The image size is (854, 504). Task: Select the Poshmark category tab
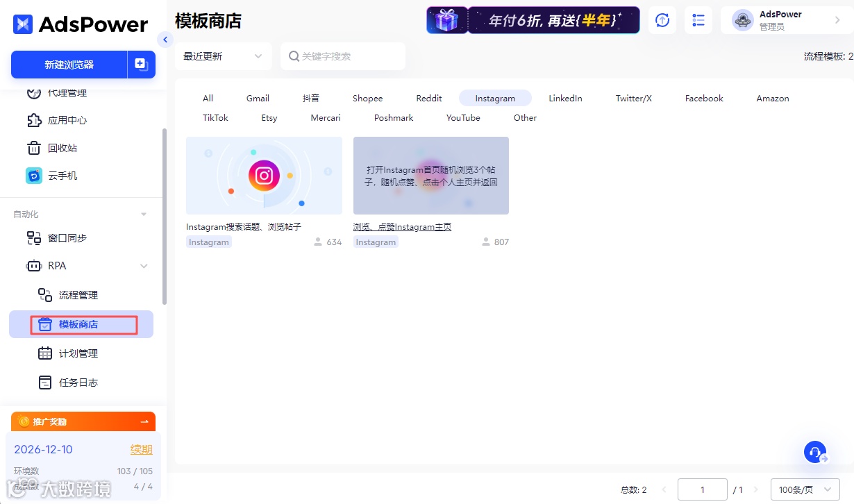(x=394, y=117)
